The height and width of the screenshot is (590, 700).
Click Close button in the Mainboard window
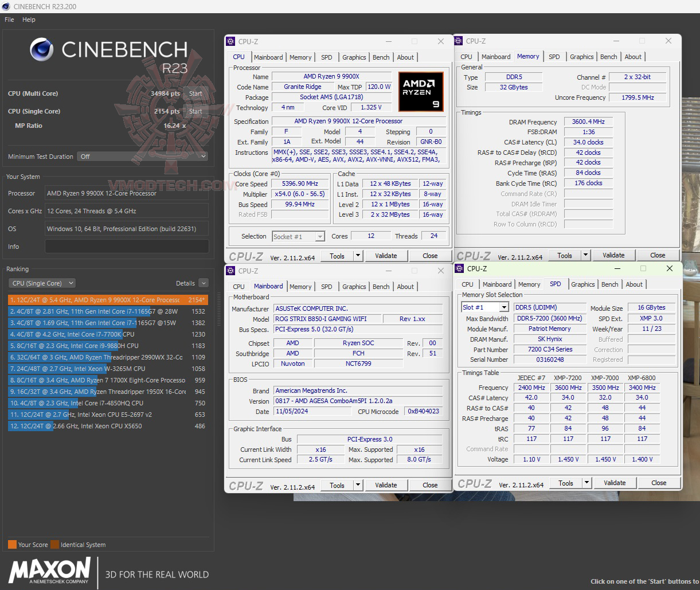(x=430, y=485)
